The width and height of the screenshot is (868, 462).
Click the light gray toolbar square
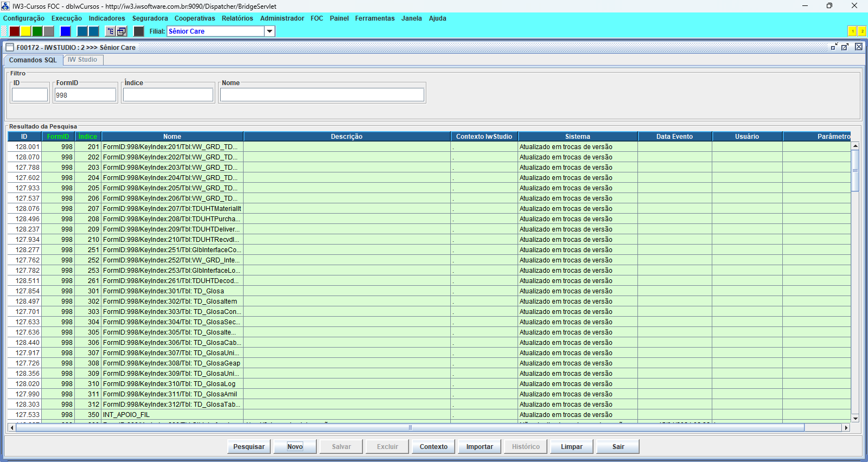point(49,31)
